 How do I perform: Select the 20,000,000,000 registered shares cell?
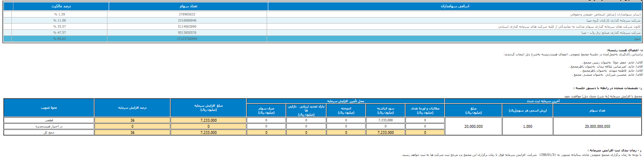597,127
